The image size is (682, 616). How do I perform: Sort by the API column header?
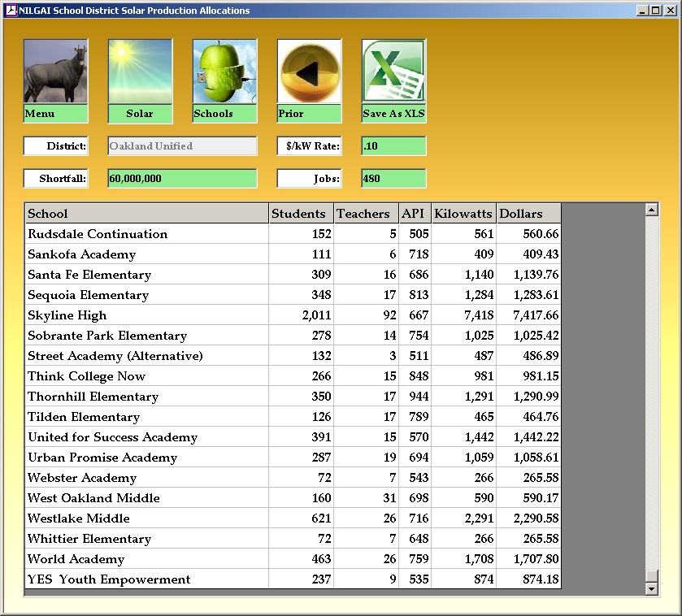pyautogui.click(x=415, y=214)
